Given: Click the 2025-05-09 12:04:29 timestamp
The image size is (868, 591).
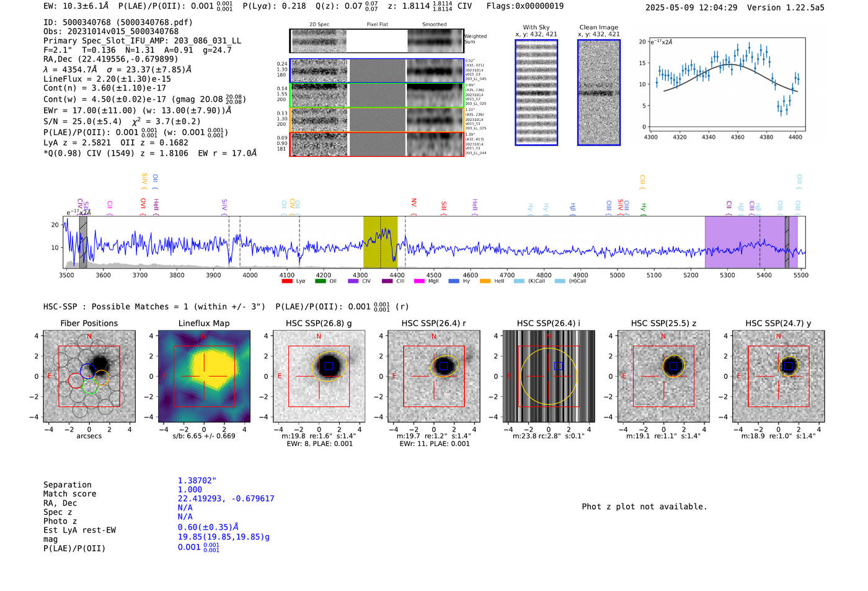Looking at the screenshot, I should 691,8.
